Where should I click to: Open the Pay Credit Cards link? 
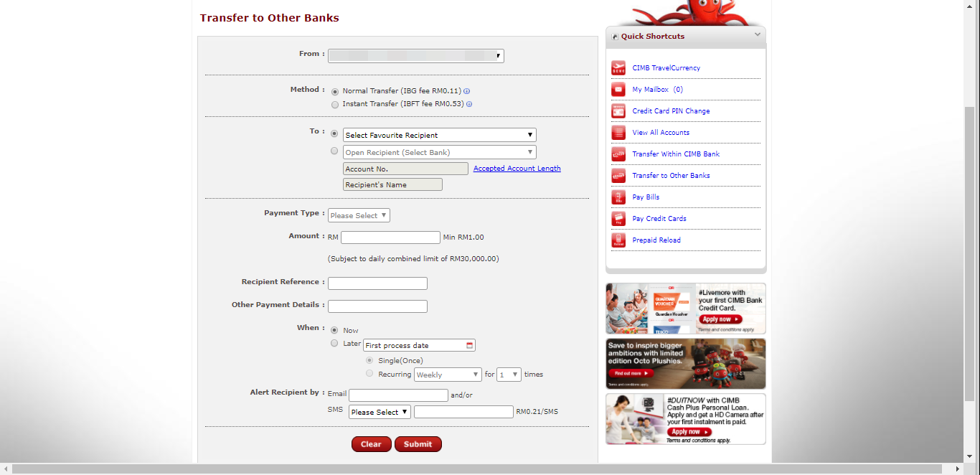(x=659, y=219)
